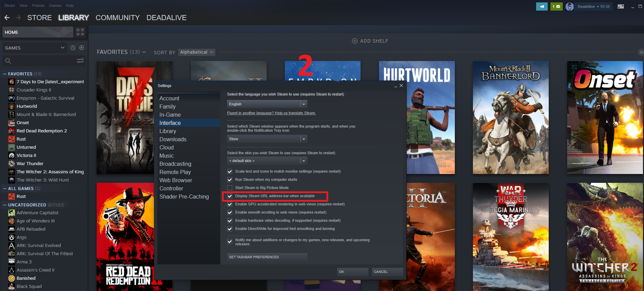Image resolution: width=644 pixels, height=291 pixels.
Task: Open the Store startup window dropdown
Action: (267, 139)
